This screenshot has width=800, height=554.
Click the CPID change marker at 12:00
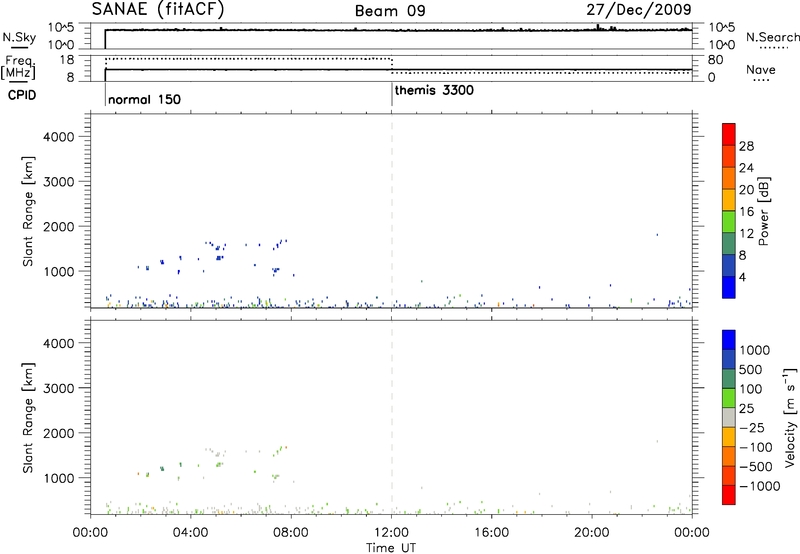[392, 95]
